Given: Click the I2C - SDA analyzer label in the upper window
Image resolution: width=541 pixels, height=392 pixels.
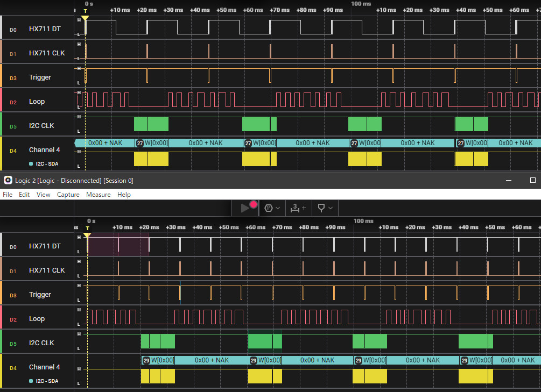Looking at the screenshot, I should tap(47, 164).
